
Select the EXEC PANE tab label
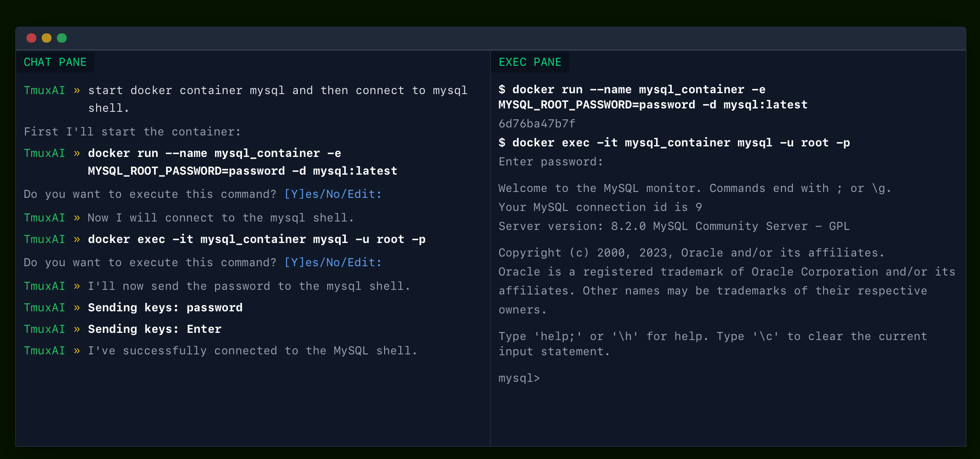point(530,62)
